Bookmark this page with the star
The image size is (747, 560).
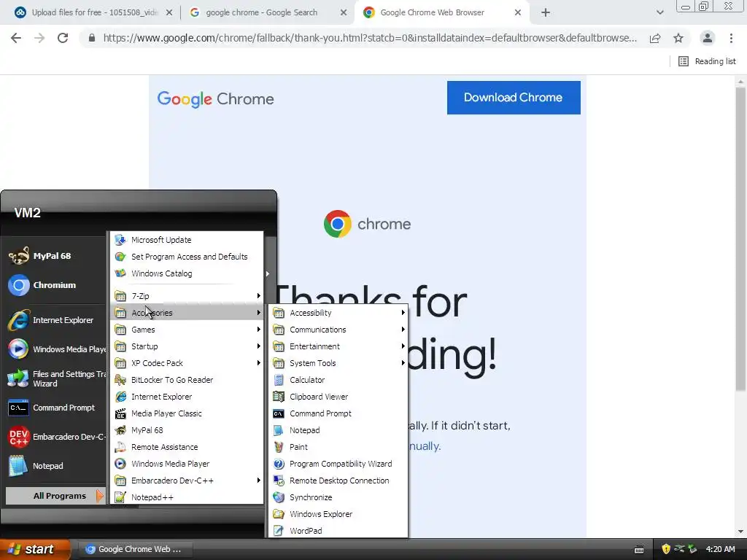click(678, 38)
